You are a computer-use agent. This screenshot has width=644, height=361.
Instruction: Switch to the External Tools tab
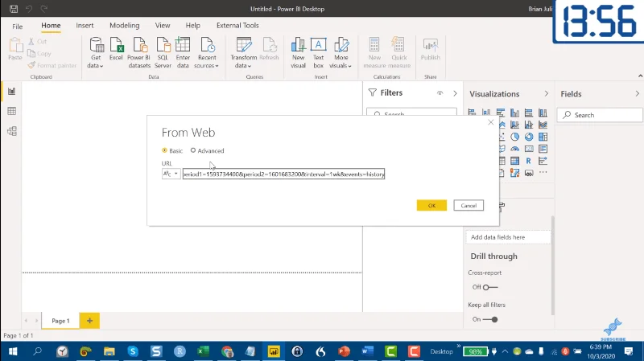tap(237, 26)
